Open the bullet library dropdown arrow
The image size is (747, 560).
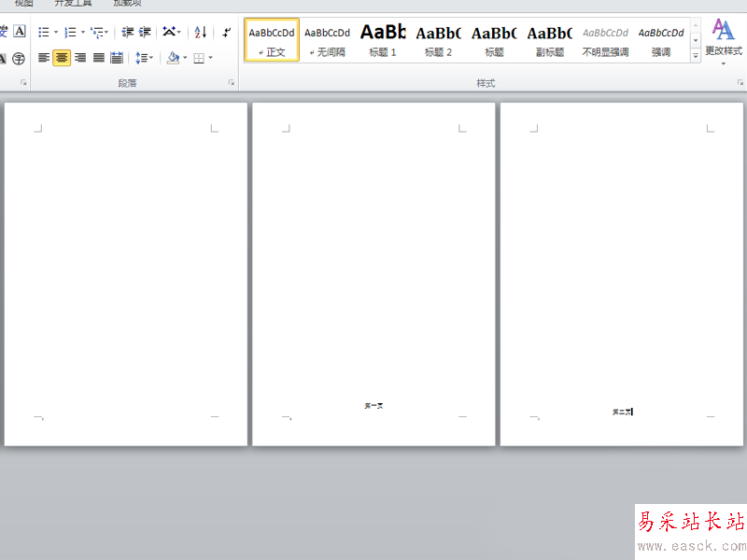click(x=56, y=33)
